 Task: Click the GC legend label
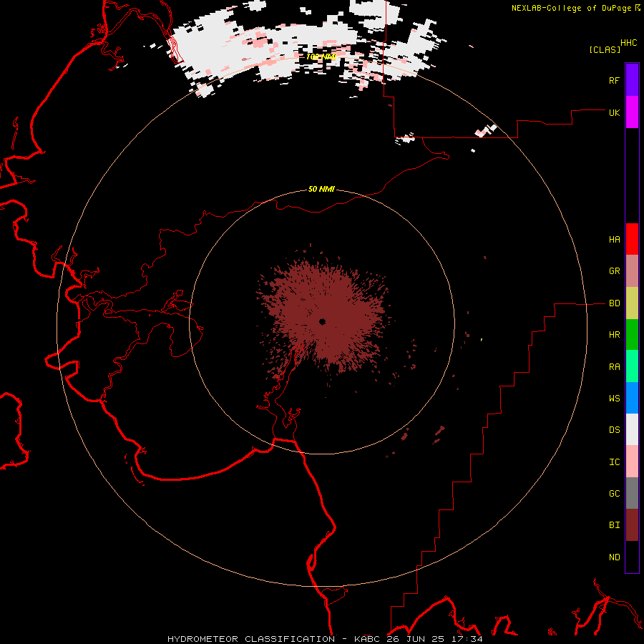pyautogui.click(x=614, y=494)
